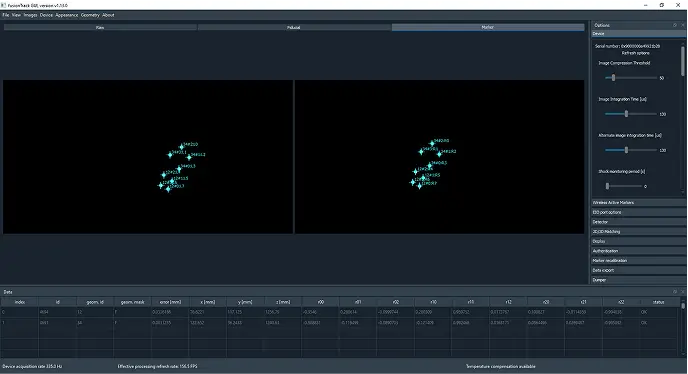688x374 pixels.
Task: Click geom. id cell showing 34
Action: tap(95, 323)
